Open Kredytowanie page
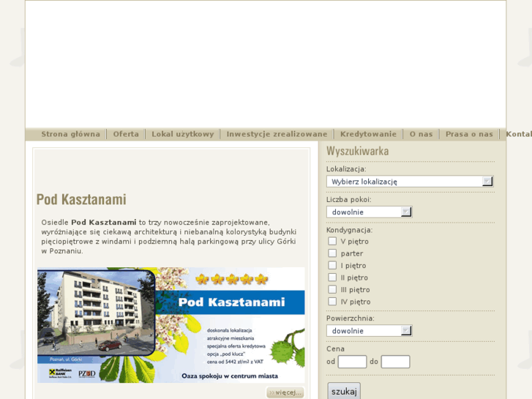 pos(369,134)
